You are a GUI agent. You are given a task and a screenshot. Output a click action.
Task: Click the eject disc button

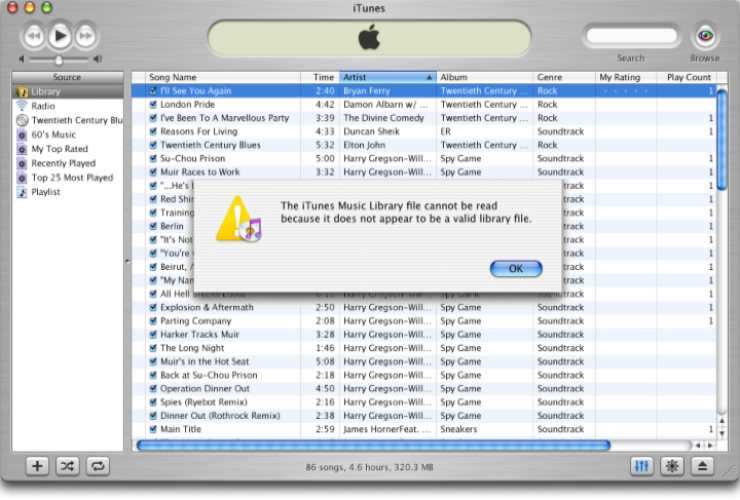(702, 466)
